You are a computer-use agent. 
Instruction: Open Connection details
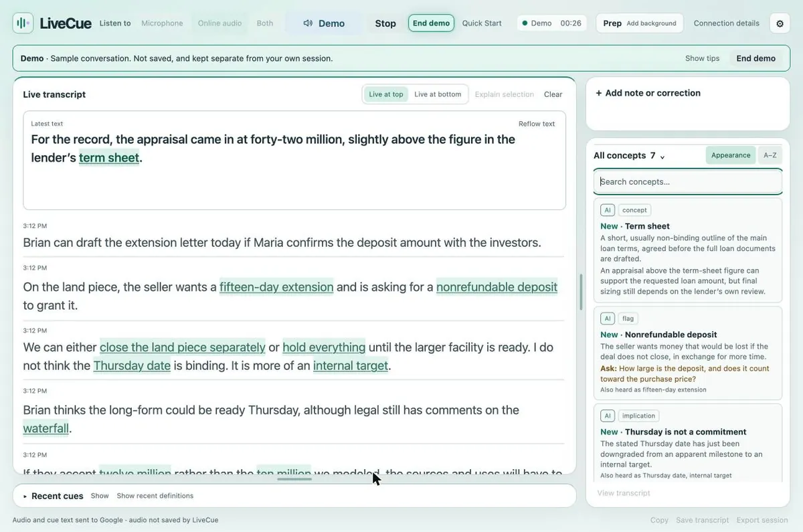pyautogui.click(x=726, y=23)
